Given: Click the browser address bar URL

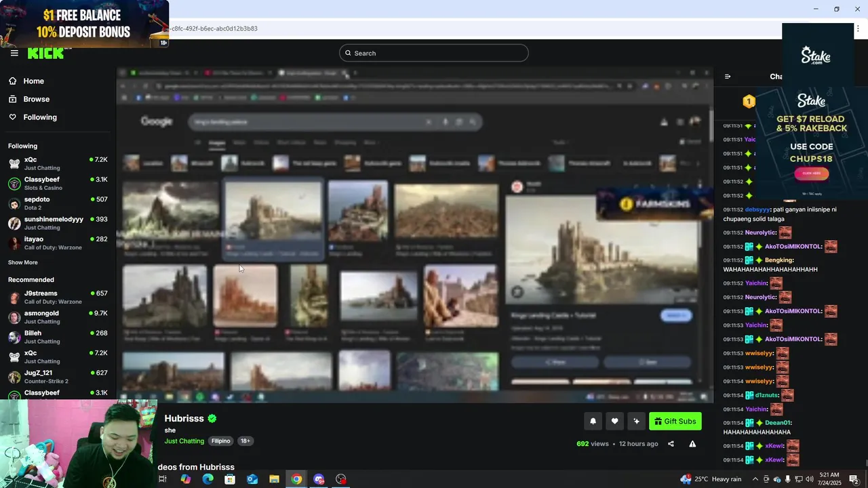Looking at the screenshot, I should [214, 28].
